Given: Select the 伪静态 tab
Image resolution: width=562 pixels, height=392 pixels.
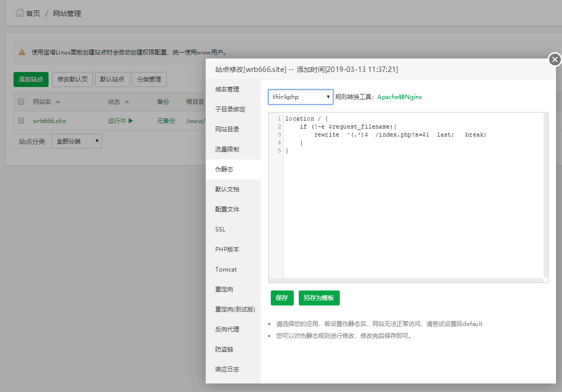Looking at the screenshot, I should 233,169.
